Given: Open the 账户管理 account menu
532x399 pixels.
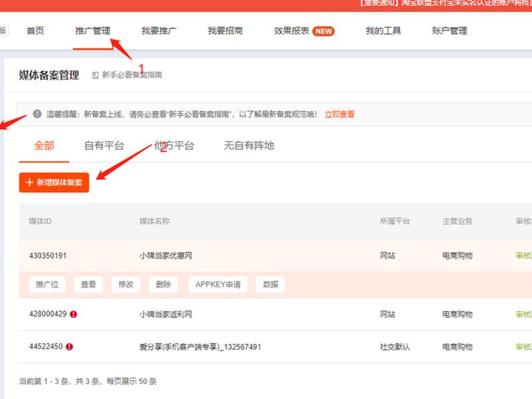Looking at the screenshot, I should (x=450, y=31).
